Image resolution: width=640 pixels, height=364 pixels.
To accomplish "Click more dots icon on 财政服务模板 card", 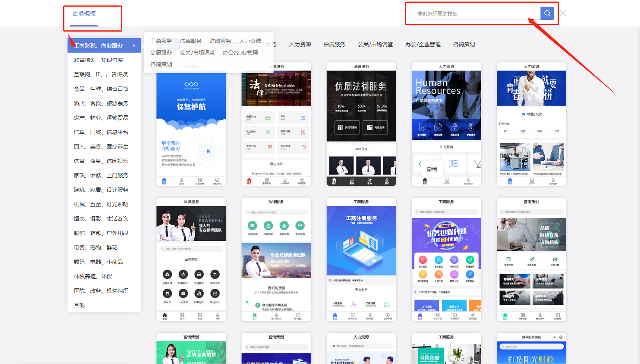I will tap(554, 337).
